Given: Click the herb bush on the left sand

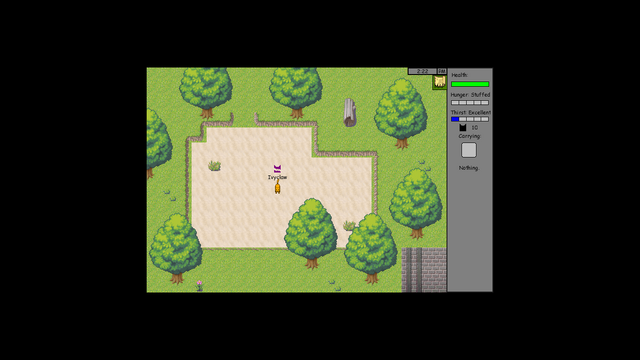Looking at the screenshot, I should (x=214, y=165).
